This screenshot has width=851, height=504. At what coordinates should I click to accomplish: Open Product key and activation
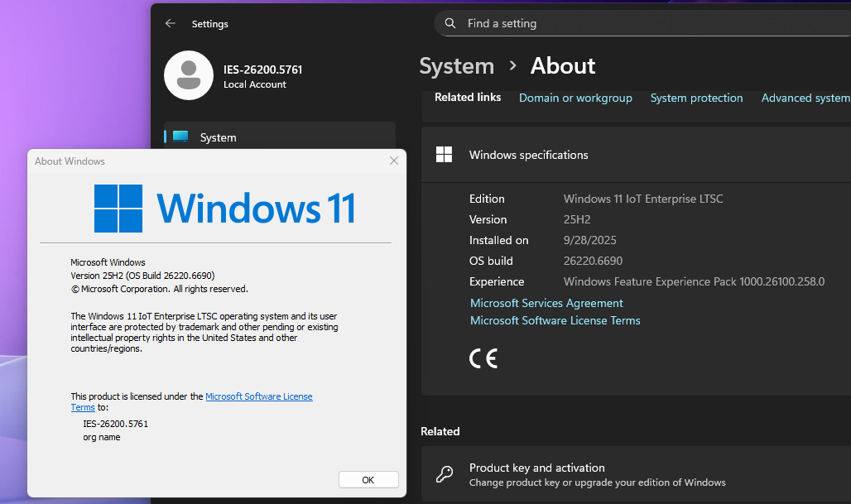pos(636,474)
